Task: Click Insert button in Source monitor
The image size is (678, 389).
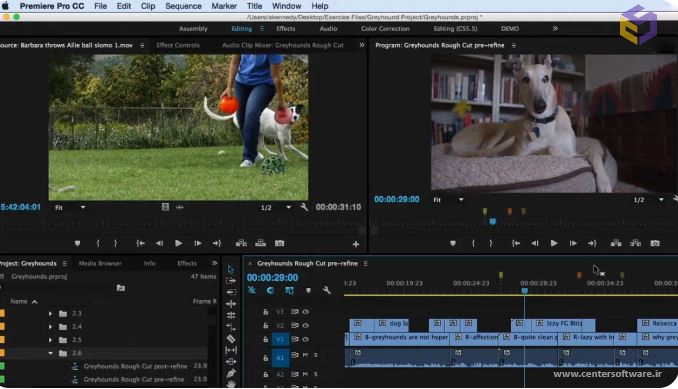Action: [x=241, y=243]
